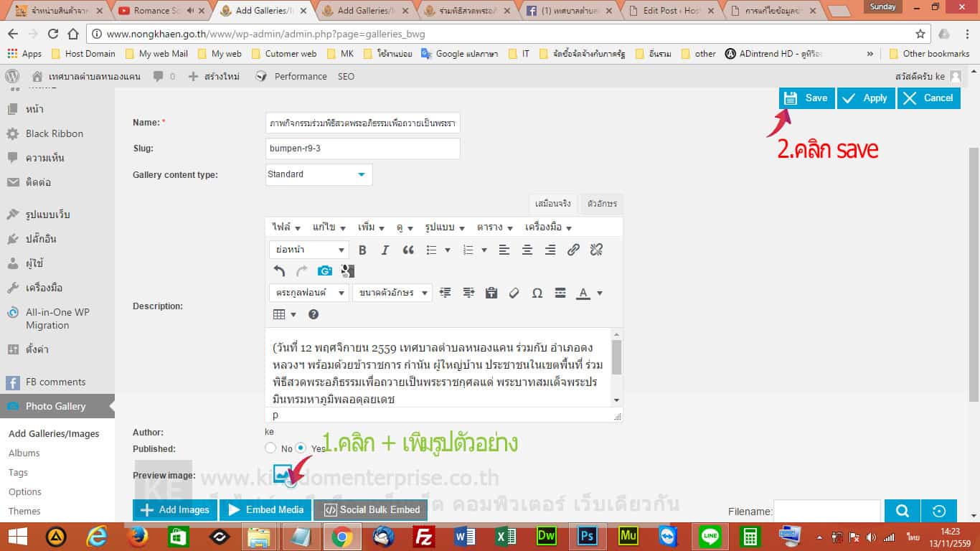Insert a special character with the Omega icon
980x551 pixels.
(x=537, y=293)
